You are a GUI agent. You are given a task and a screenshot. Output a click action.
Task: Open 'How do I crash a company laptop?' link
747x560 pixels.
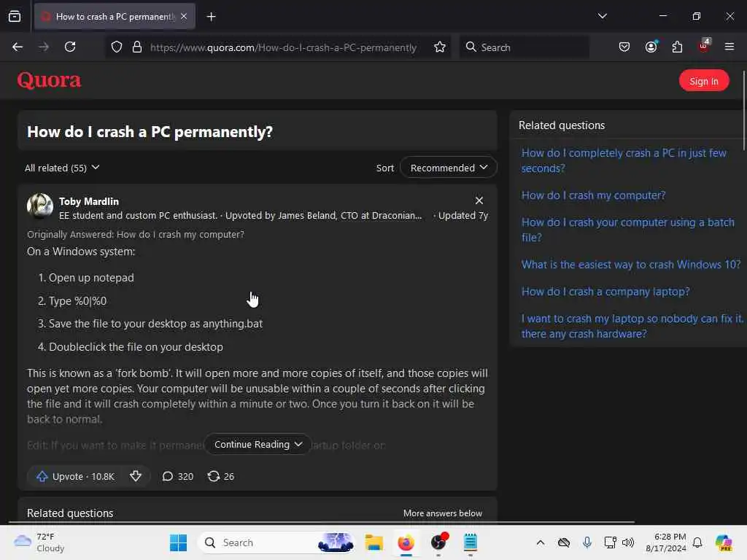coord(605,292)
